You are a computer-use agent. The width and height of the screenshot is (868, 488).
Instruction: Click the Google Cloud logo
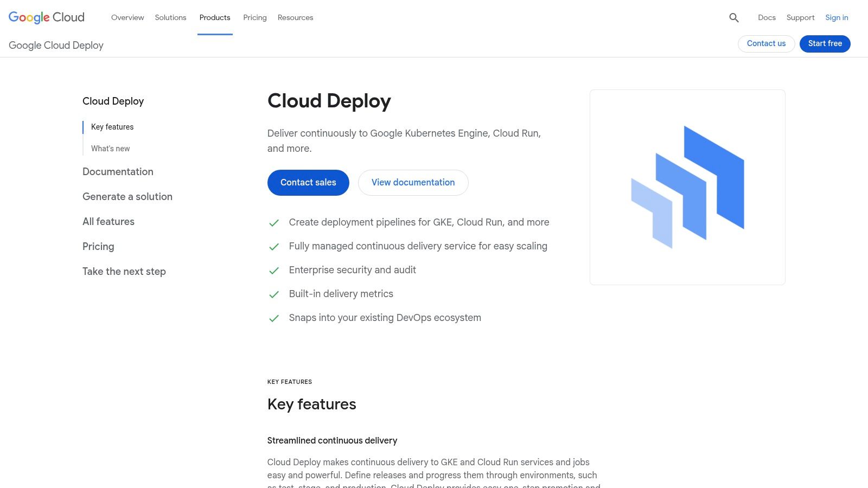pos(47,17)
